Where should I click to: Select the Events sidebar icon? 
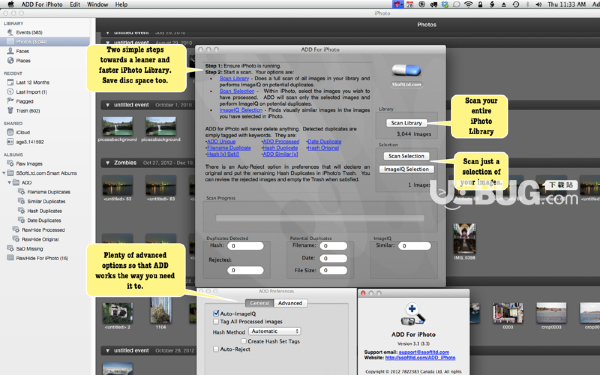click(x=10, y=33)
